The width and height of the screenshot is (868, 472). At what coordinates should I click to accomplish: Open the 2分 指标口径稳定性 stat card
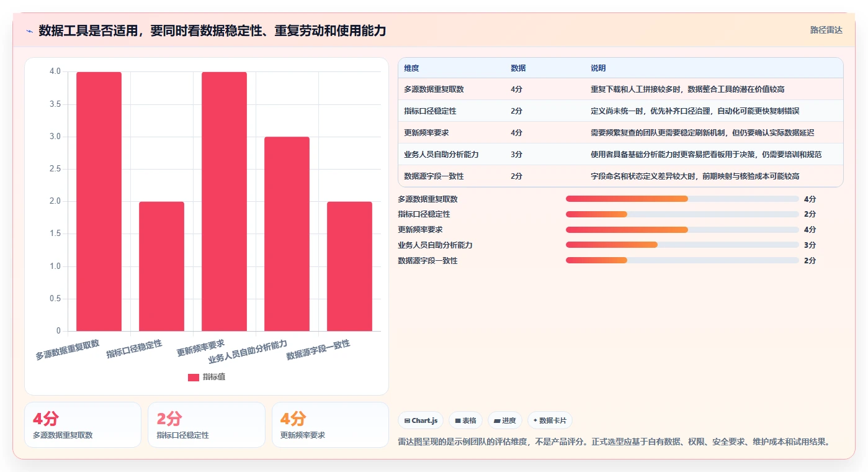tap(207, 425)
